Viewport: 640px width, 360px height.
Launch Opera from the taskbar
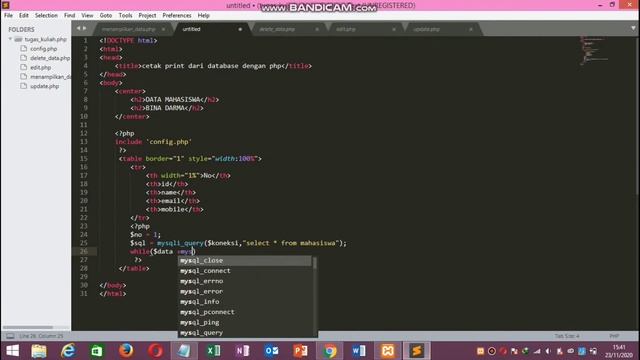click(155, 351)
